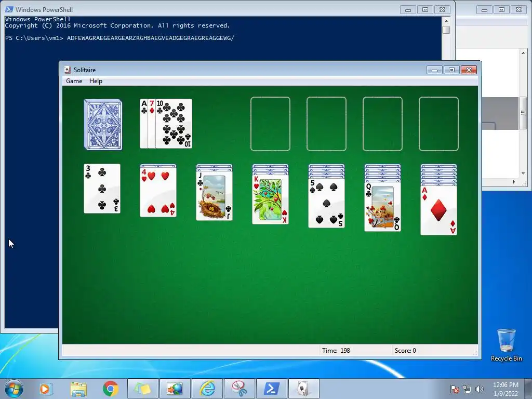Select the Queen of clubs card
This screenshot has height=399, width=532.
pos(383,207)
